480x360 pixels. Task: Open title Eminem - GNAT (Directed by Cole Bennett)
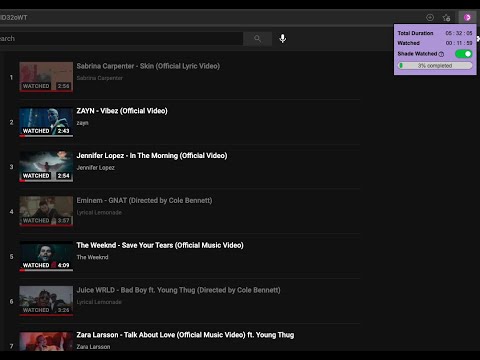[x=144, y=200]
